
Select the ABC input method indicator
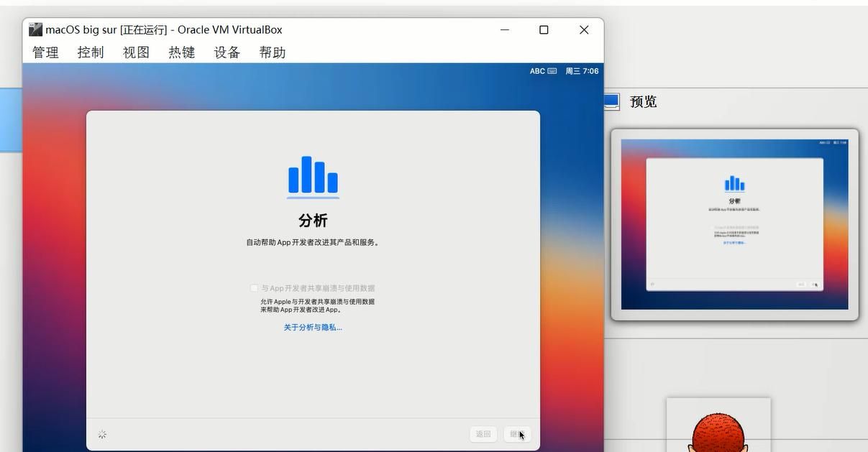[537, 71]
